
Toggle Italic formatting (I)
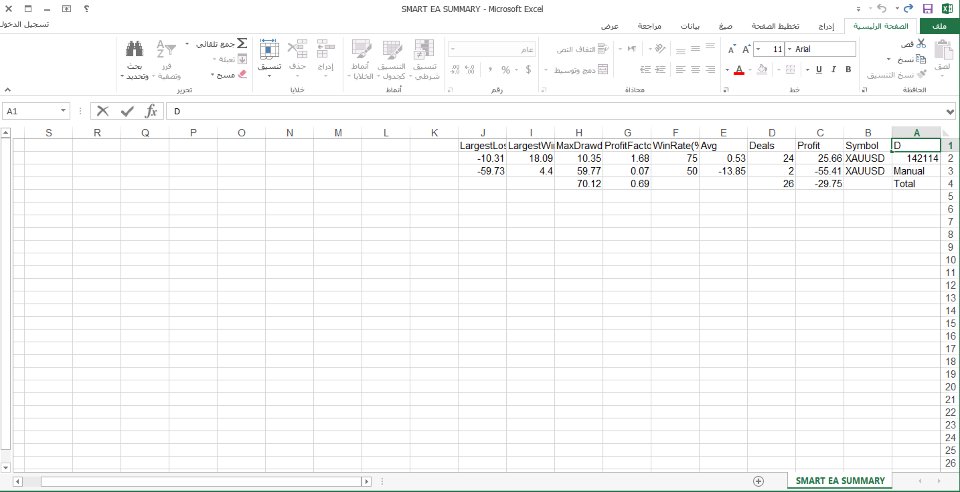(x=833, y=69)
